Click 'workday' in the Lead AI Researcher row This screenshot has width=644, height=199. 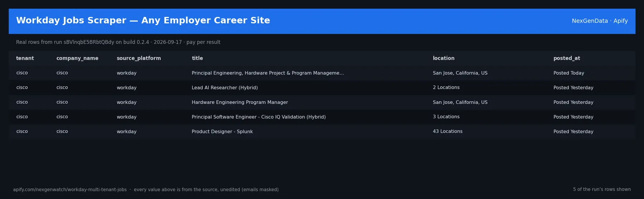point(127,88)
